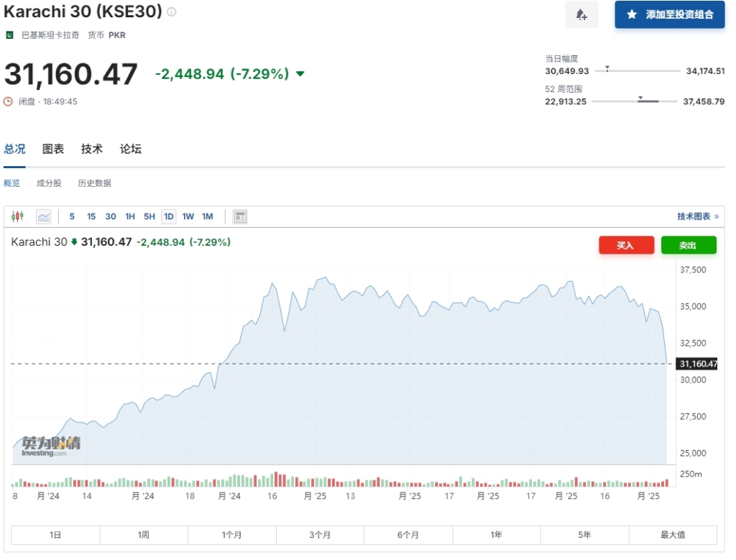
Task: Select the 1W chart interval
Action: pyautogui.click(x=188, y=216)
